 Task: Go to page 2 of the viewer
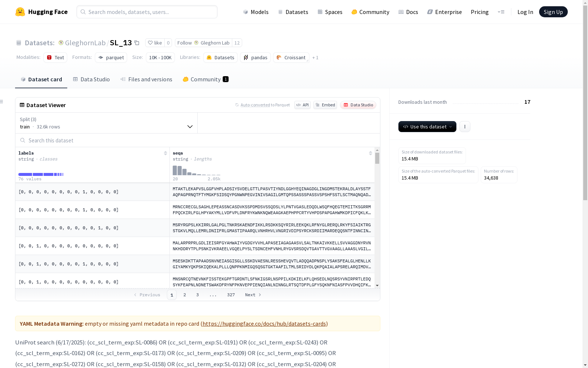(x=184, y=295)
